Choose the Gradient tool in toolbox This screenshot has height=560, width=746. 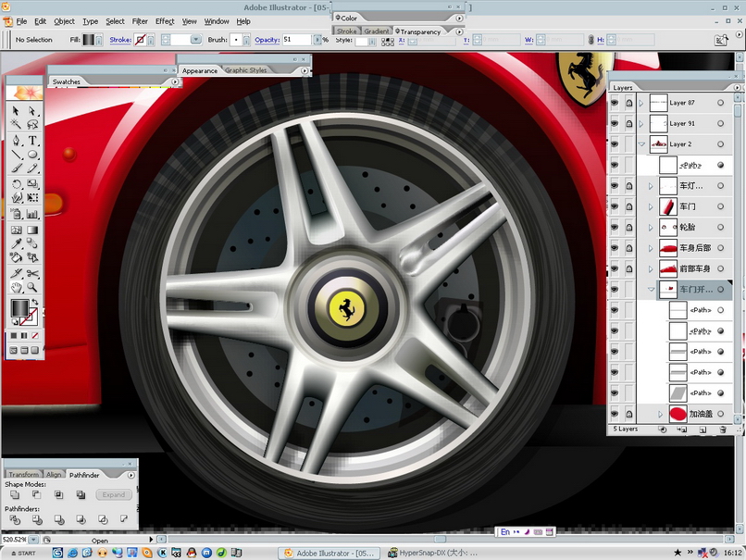31,230
